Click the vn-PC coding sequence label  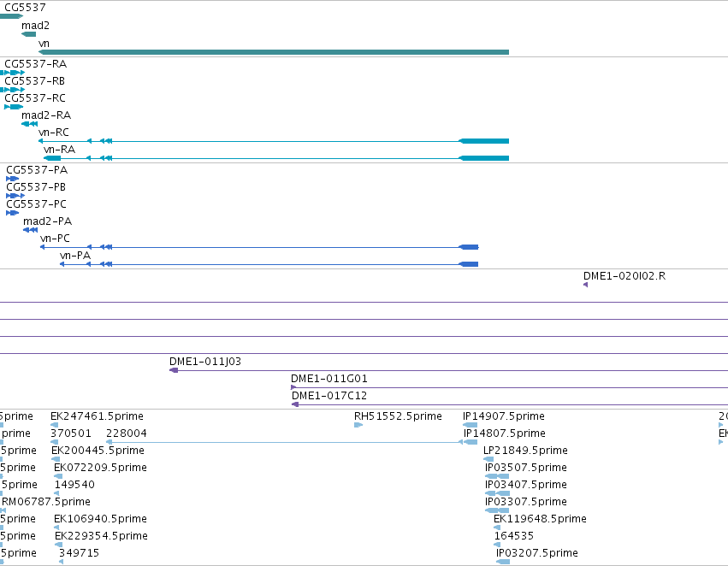click(x=56, y=239)
